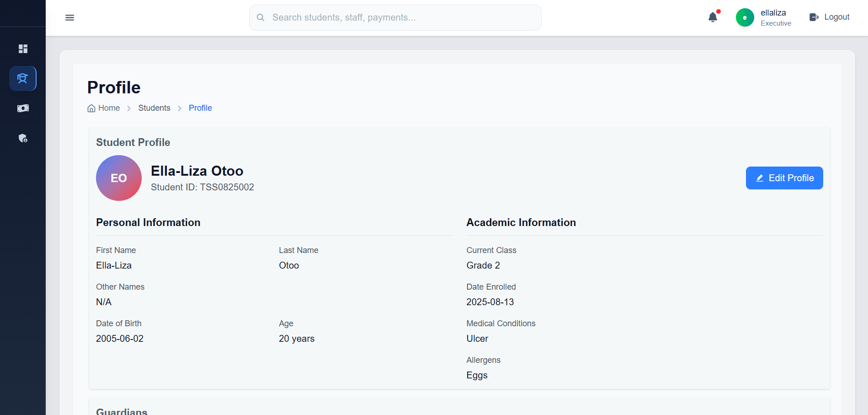The height and width of the screenshot is (415, 868).
Task: Click the home icon in breadcrumb
Action: coord(91,108)
